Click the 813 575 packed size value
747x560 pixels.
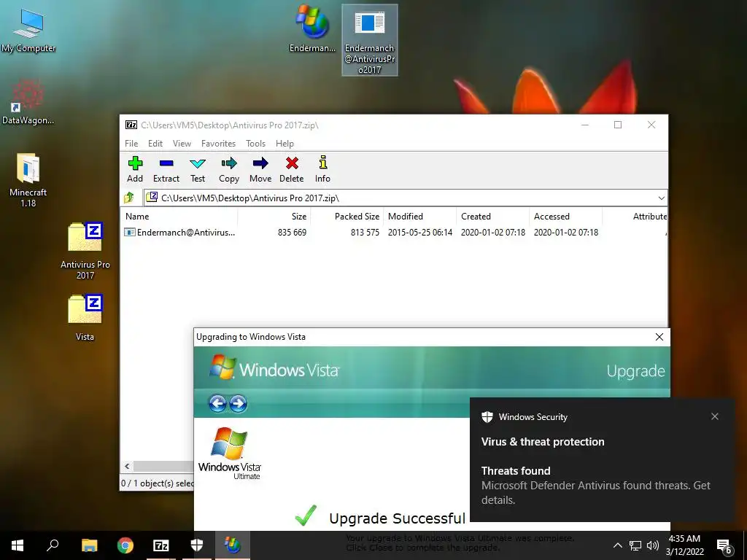click(x=365, y=233)
